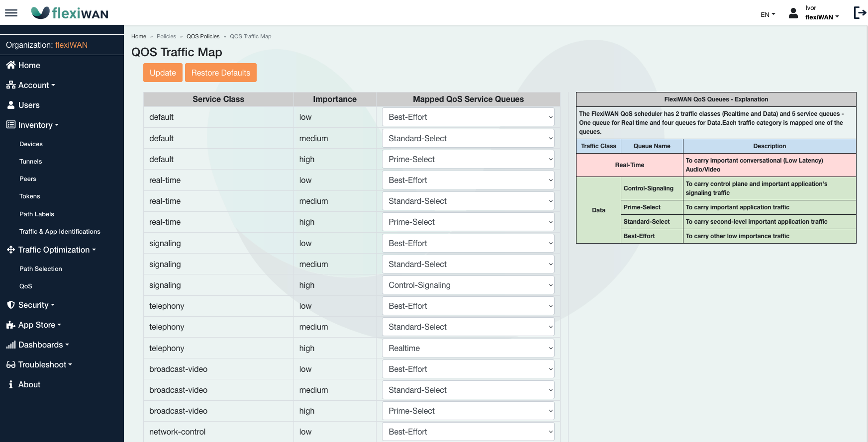Click the App Store puzzle icon
868x442 pixels.
[x=10, y=325]
